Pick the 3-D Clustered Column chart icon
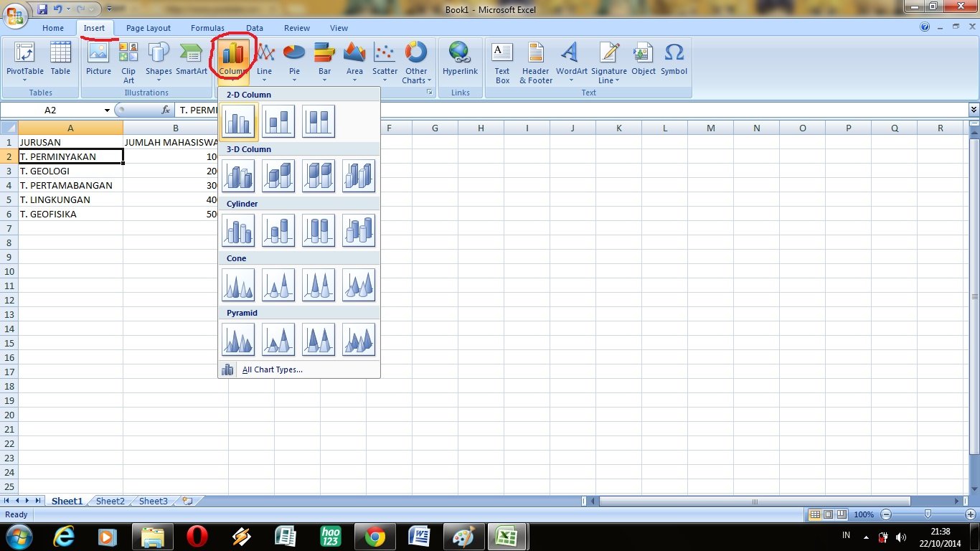Image resolution: width=980 pixels, height=551 pixels. (x=238, y=175)
